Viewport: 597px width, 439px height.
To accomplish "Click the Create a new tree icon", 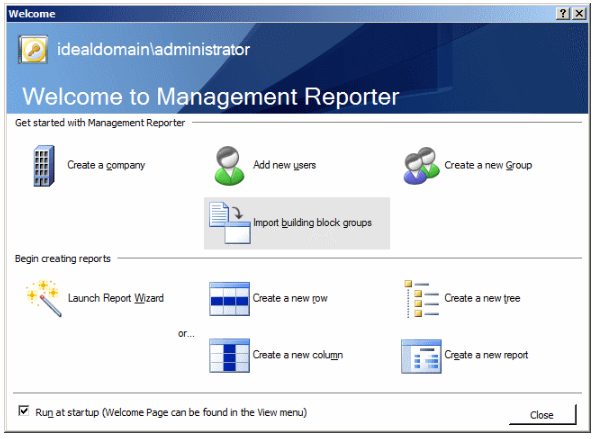I will coord(421,299).
